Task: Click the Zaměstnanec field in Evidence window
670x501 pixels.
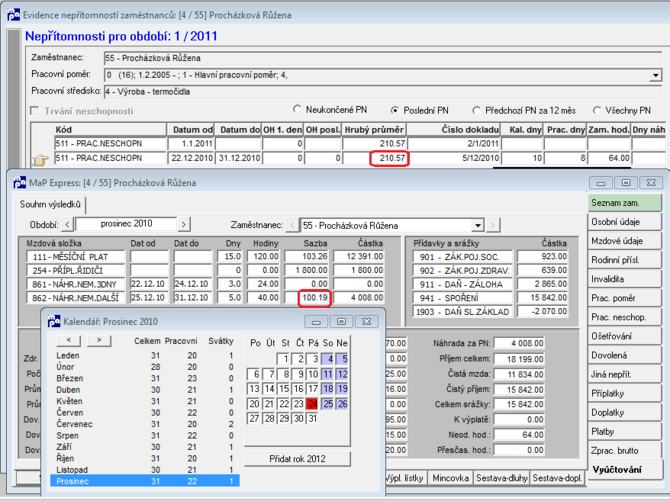Action: pyautogui.click(x=382, y=58)
